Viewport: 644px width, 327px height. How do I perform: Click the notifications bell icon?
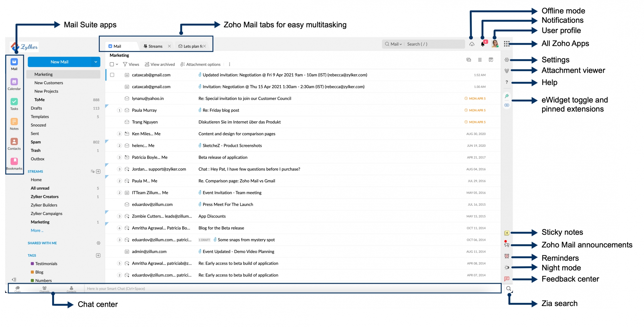pos(483,44)
